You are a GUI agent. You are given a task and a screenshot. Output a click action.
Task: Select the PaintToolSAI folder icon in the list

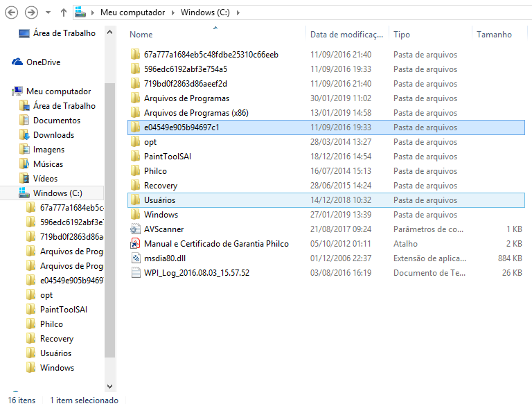coord(135,157)
